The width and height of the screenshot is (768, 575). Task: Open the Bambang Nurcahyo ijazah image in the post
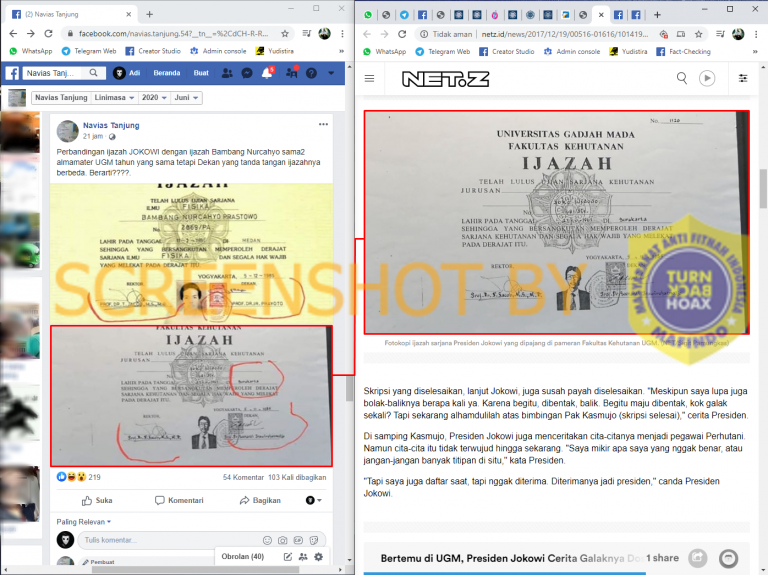click(x=192, y=254)
